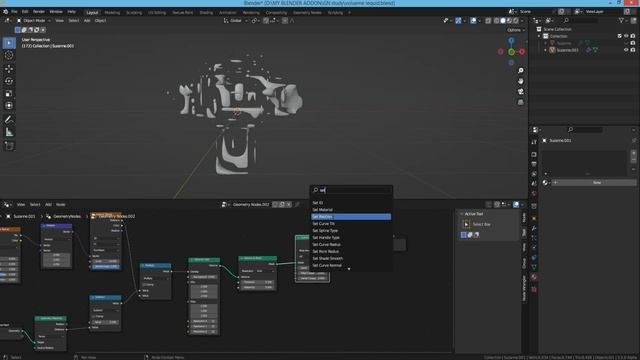Click the green Y axis gizmo center
This screenshot has width=640, height=360.
tap(511, 52)
